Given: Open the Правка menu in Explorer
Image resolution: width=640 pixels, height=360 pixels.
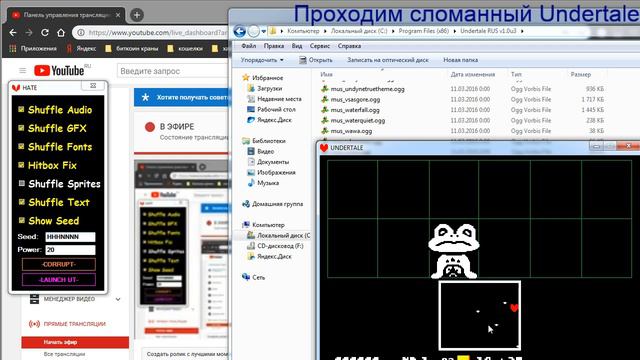Looking at the screenshot, I should [273, 46].
